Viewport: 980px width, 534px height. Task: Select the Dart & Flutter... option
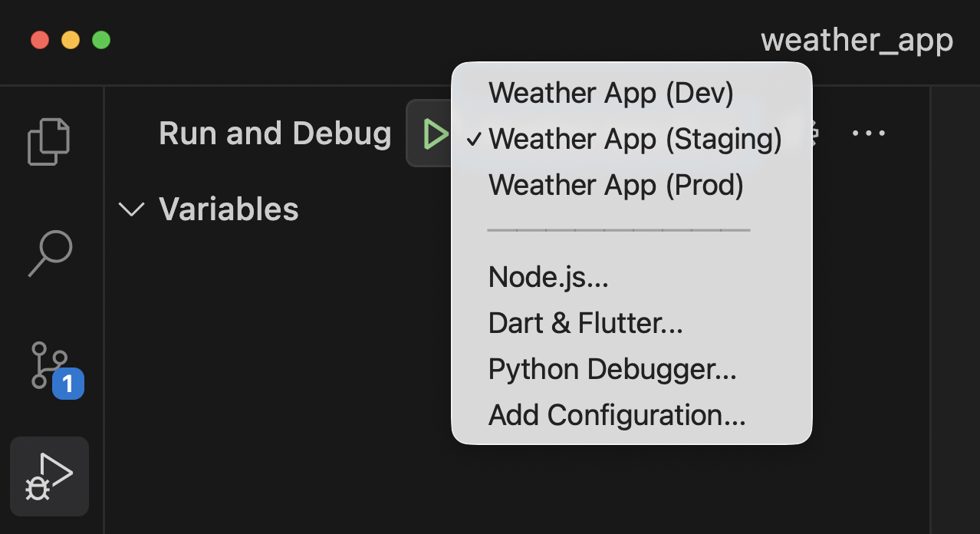click(x=585, y=323)
